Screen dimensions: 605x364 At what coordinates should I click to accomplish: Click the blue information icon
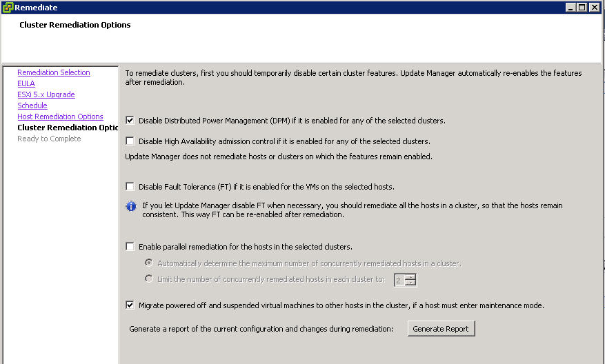click(x=131, y=206)
